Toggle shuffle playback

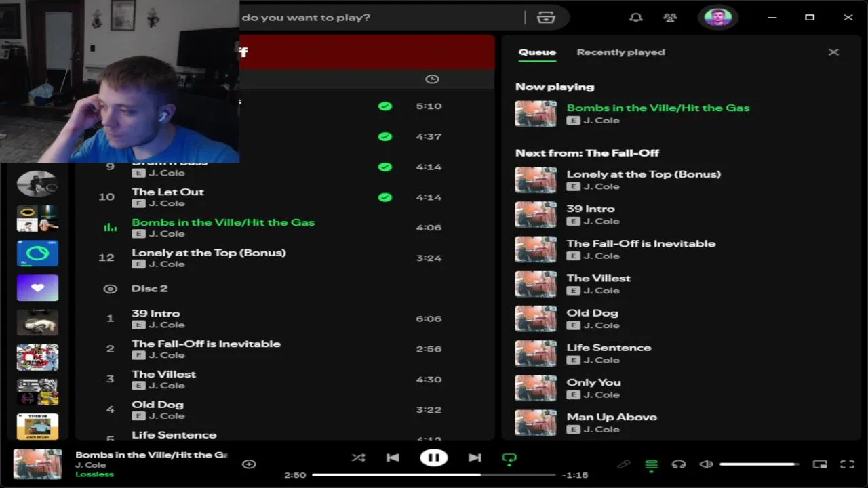coord(358,458)
